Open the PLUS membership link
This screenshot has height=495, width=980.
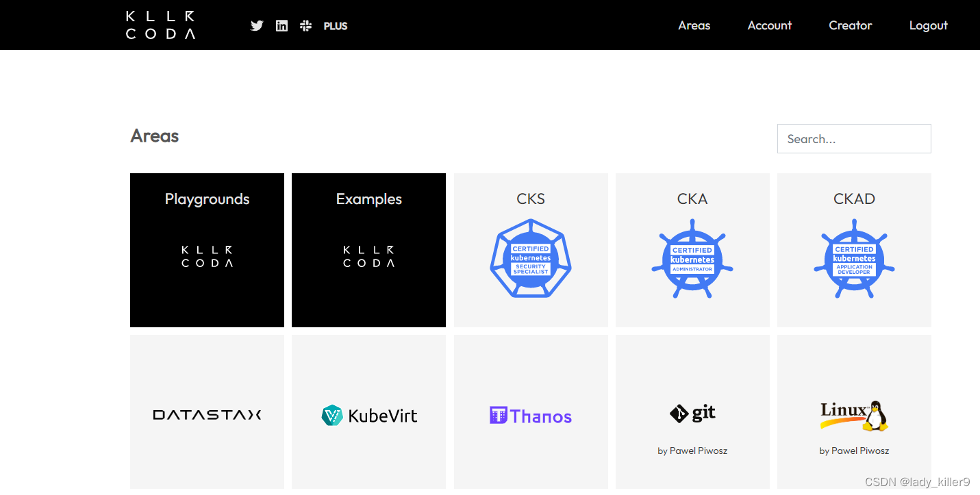click(336, 26)
